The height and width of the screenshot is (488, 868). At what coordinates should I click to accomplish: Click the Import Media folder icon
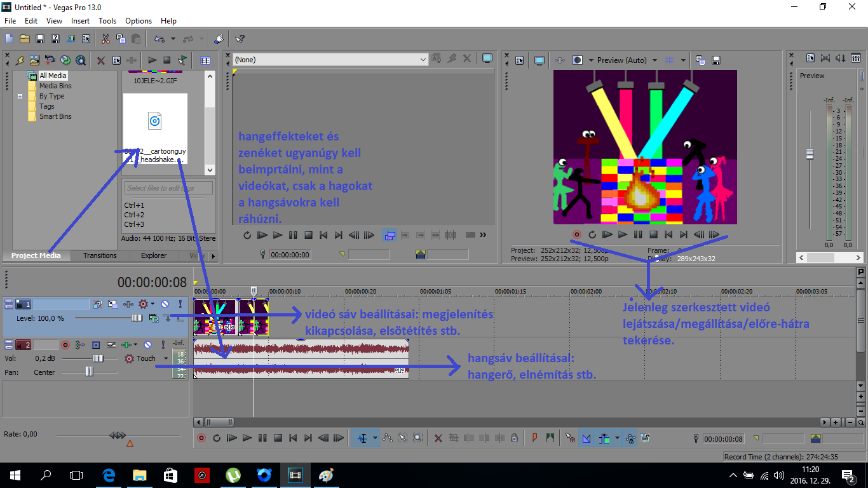click(35, 60)
